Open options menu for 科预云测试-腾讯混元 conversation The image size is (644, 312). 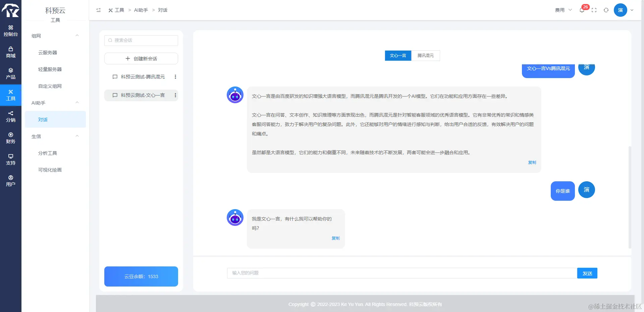175,77
